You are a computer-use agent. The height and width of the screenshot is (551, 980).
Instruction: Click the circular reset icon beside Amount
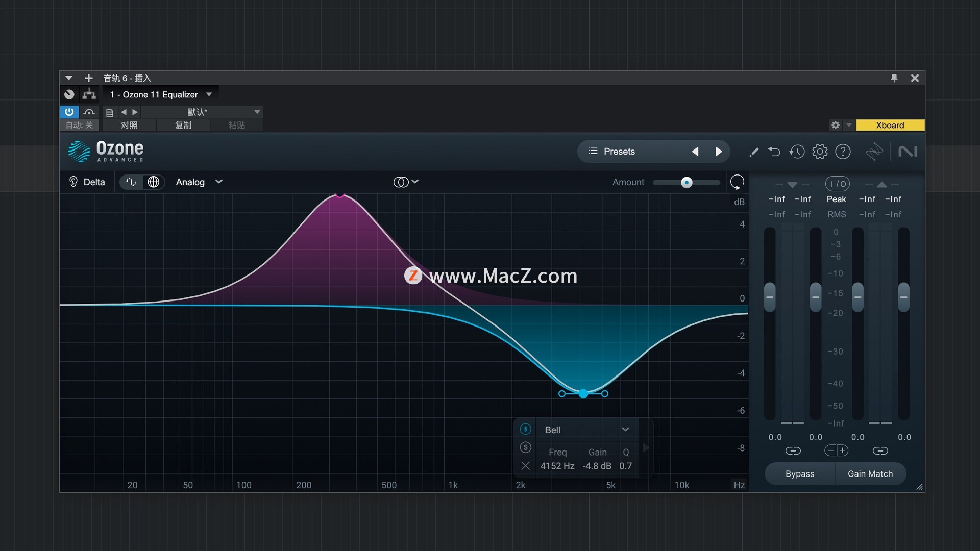click(737, 182)
